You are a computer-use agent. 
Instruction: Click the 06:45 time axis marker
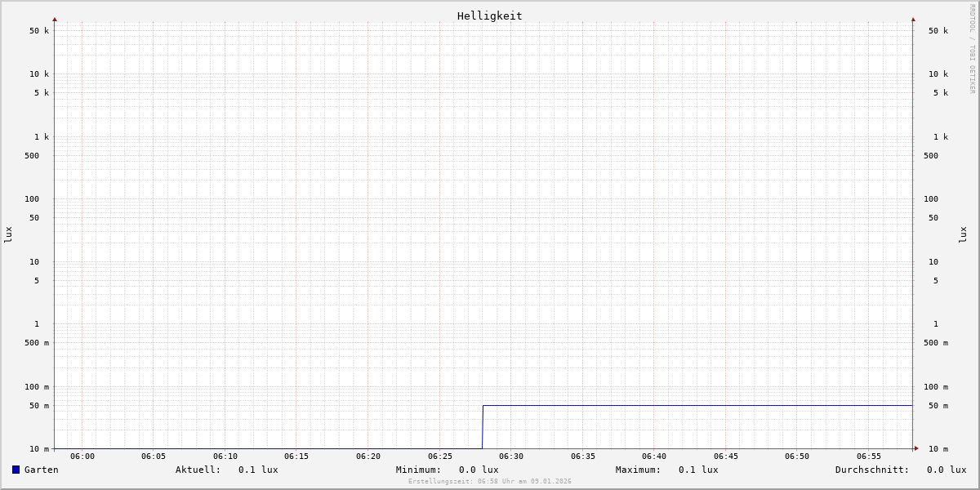(726, 457)
